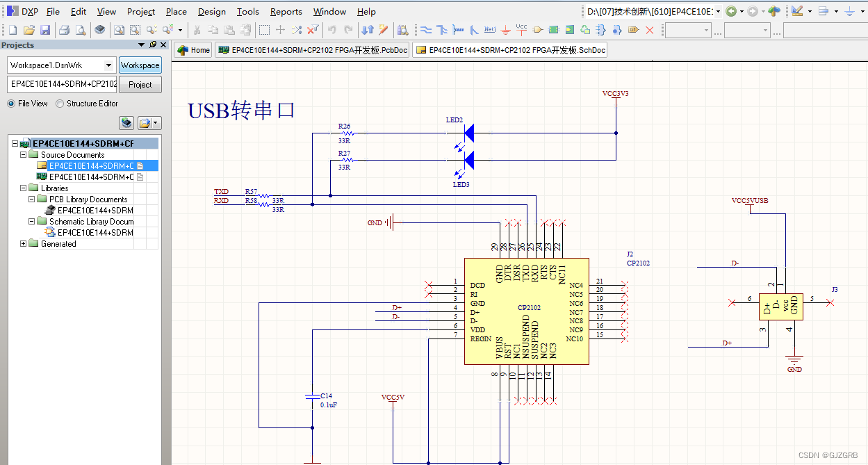Collapse the Source Documents folder

point(22,154)
